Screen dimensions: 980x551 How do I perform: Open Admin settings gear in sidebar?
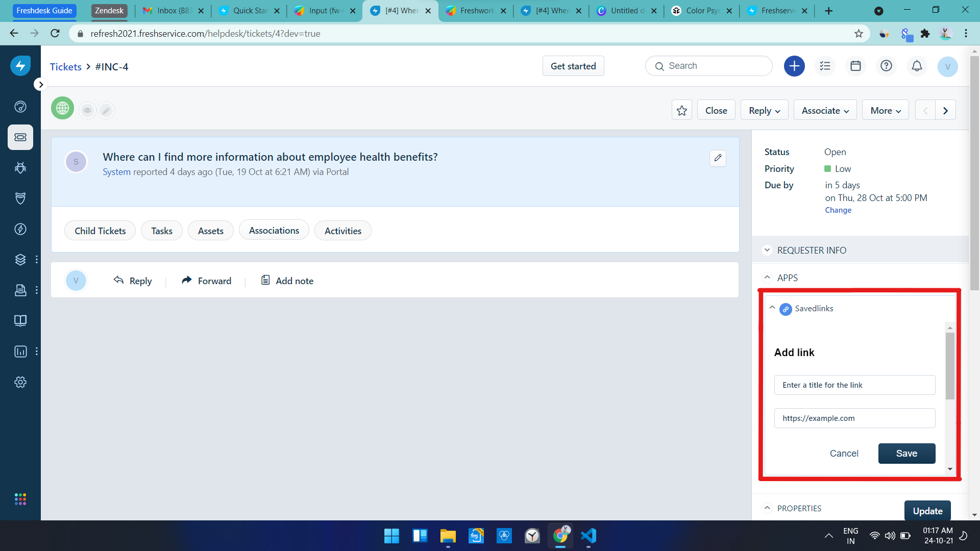point(20,382)
